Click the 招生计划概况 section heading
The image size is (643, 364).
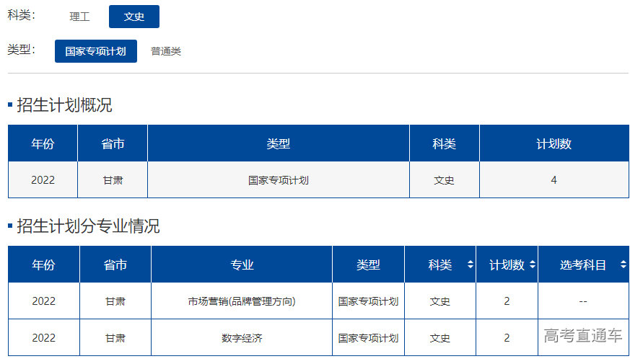click(x=64, y=105)
